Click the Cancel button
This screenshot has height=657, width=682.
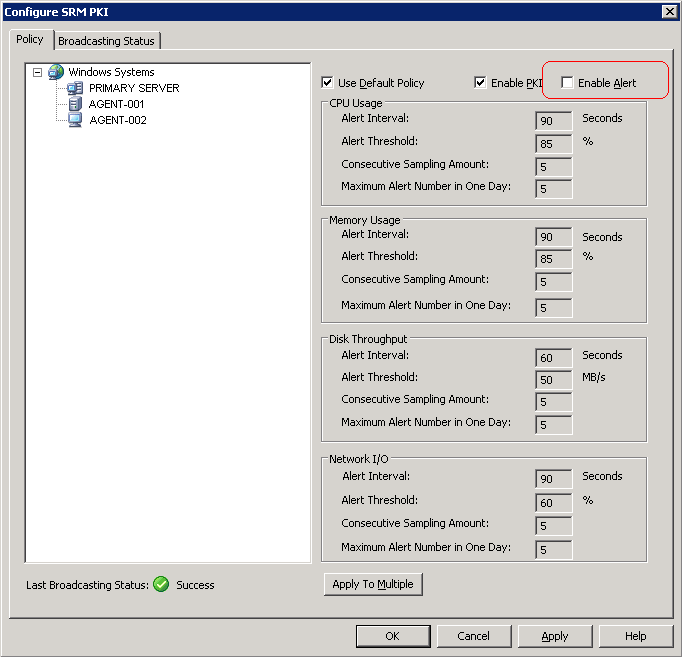pyautogui.click(x=474, y=636)
